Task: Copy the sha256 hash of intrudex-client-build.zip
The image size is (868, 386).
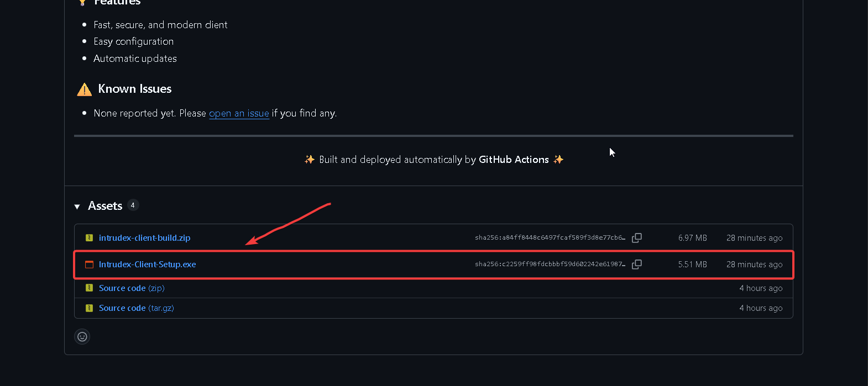Action: coord(637,238)
